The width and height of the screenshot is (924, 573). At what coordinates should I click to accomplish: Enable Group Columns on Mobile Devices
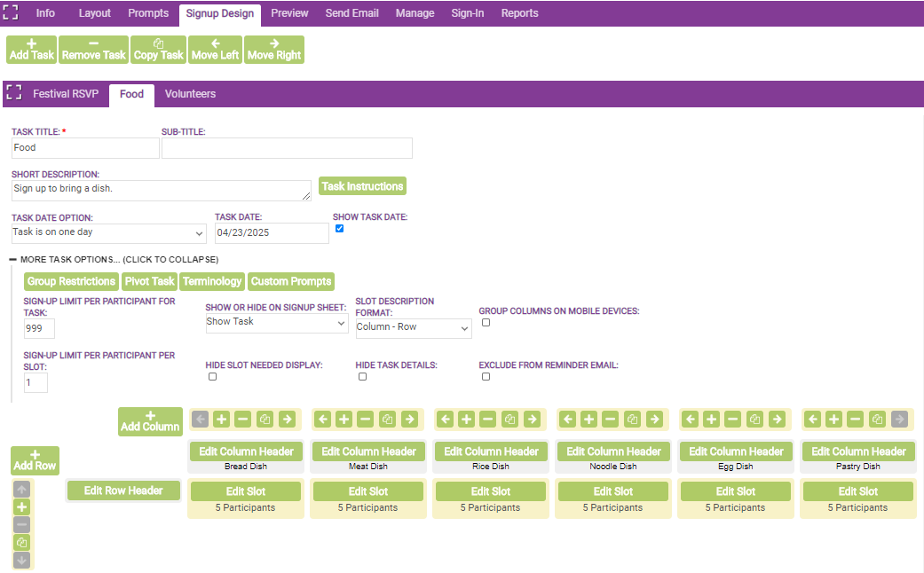tap(486, 323)
